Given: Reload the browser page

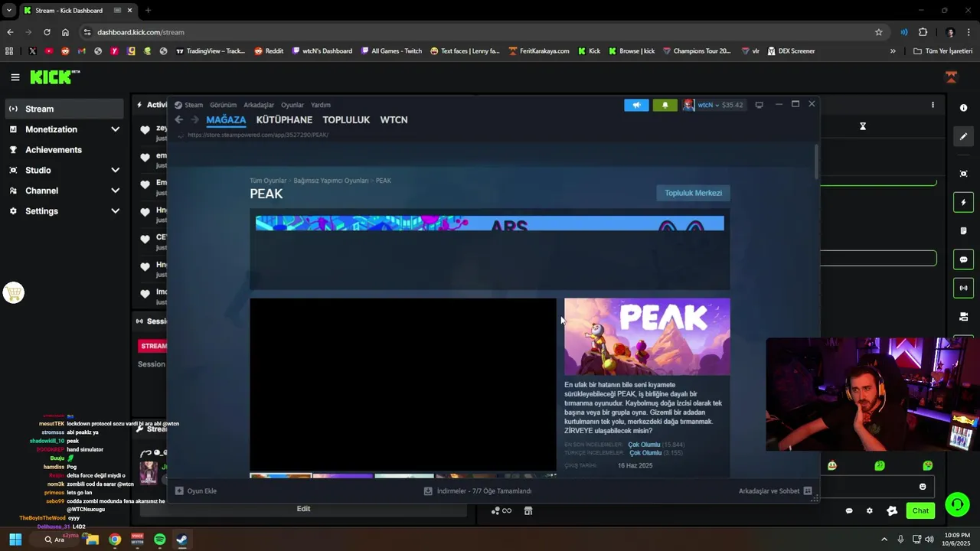Looking at the screenshot, I should click(47, 32).
